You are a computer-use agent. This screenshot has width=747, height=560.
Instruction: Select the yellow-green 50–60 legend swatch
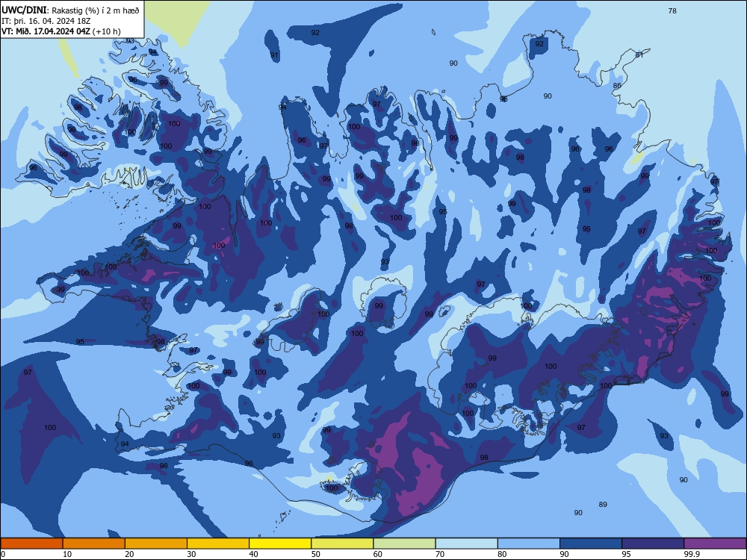click(x=343, y=544)
